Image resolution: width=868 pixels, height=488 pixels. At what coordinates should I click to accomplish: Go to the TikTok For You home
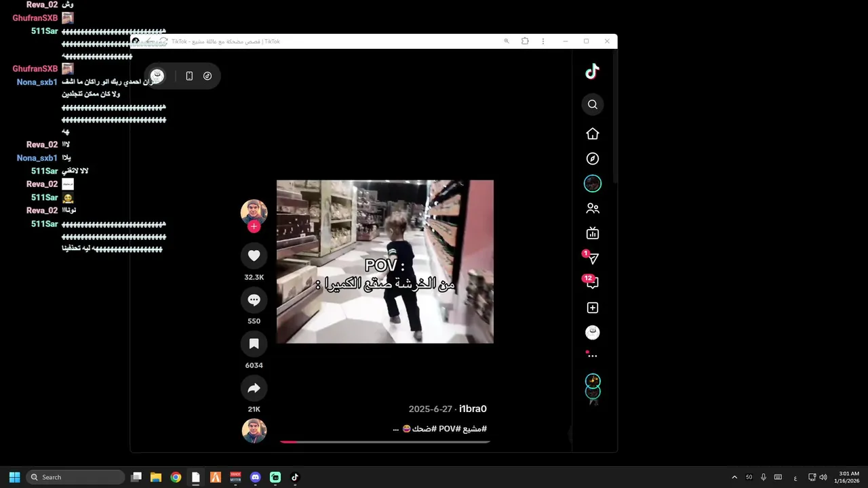(593, 134)
